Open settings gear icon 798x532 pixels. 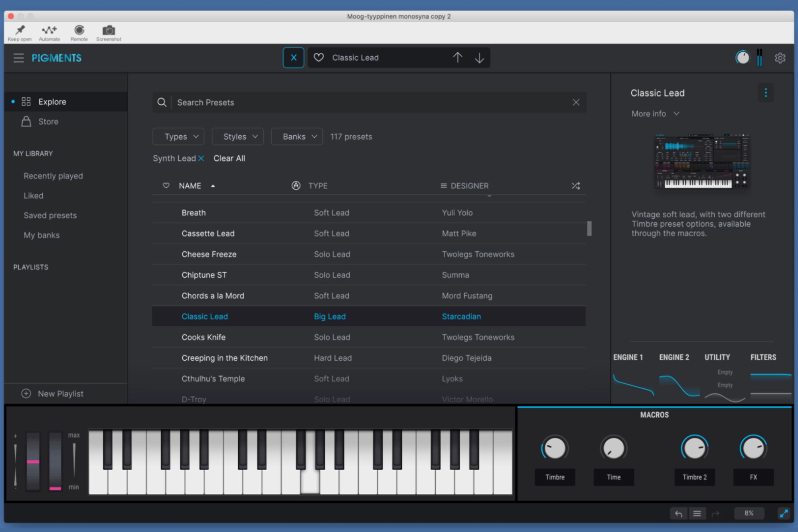click(x=780, y=58)
